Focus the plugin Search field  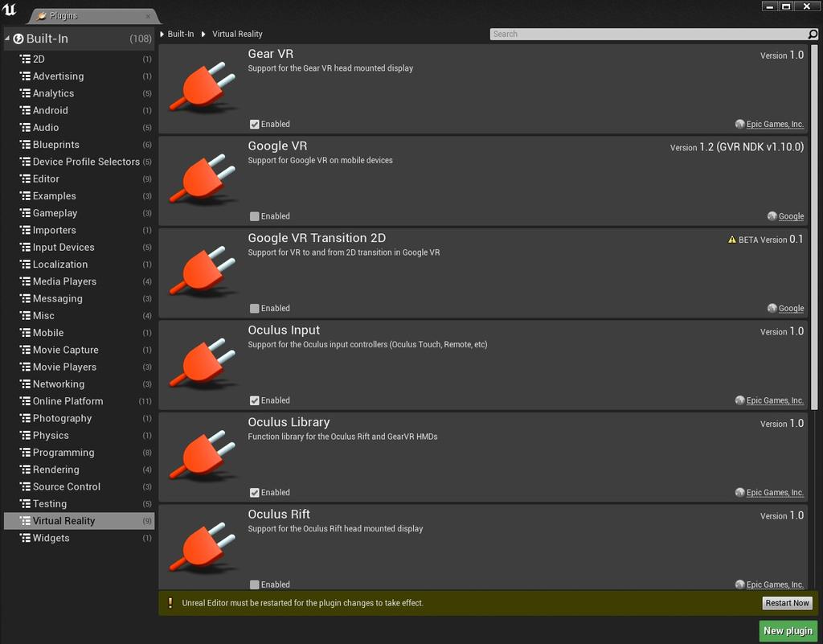click(649, 34)
